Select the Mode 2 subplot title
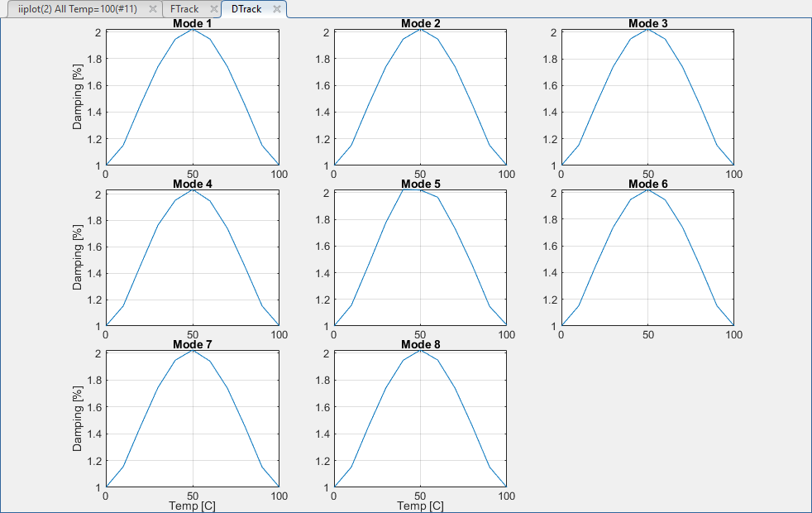812x513 pixels. coord(420,23)
